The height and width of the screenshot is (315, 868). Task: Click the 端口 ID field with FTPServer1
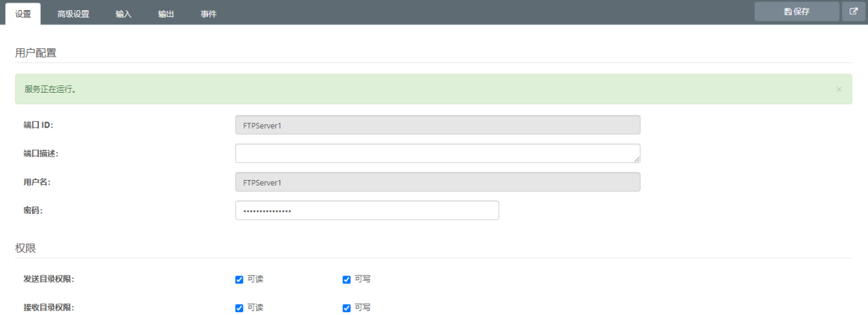(437, 125)
